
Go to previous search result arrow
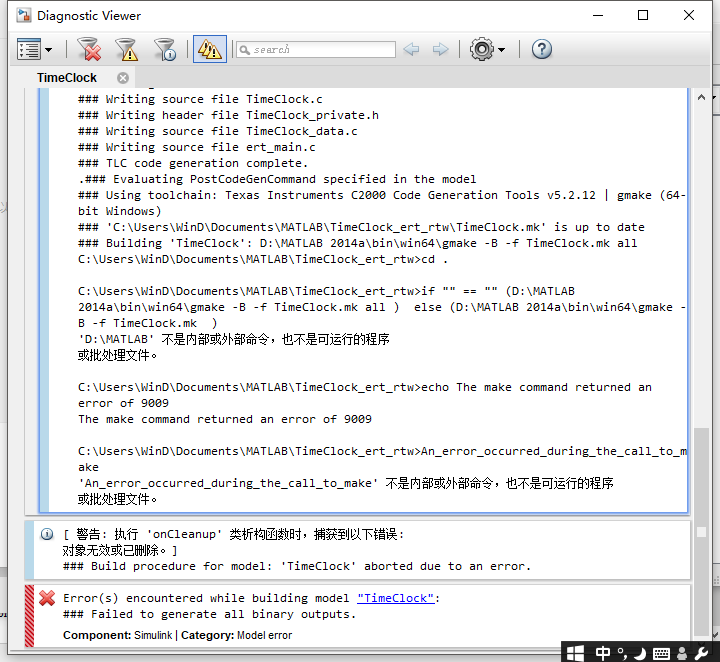[411, 49]
